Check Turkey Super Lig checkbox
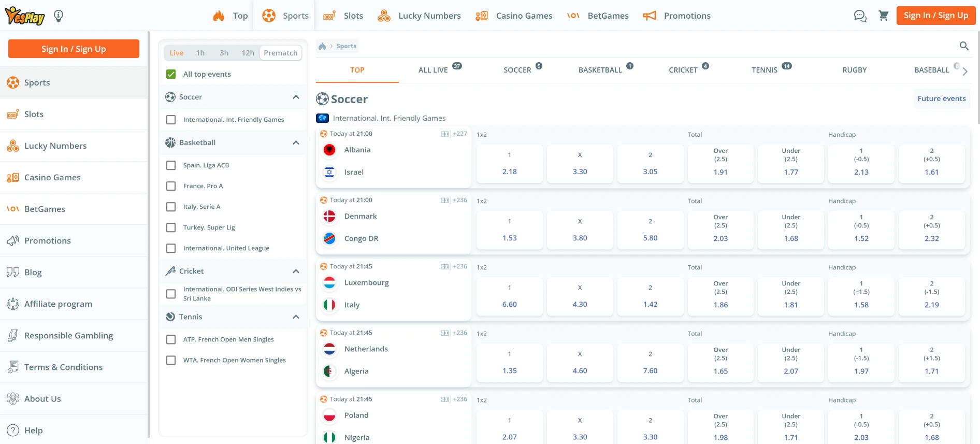The height and width of the screenshot is (444, 980). click(171, 227)
